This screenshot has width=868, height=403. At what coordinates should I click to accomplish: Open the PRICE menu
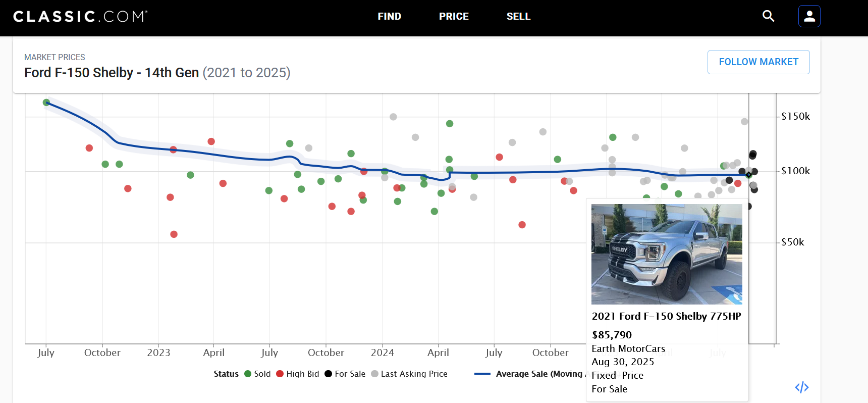454,16
